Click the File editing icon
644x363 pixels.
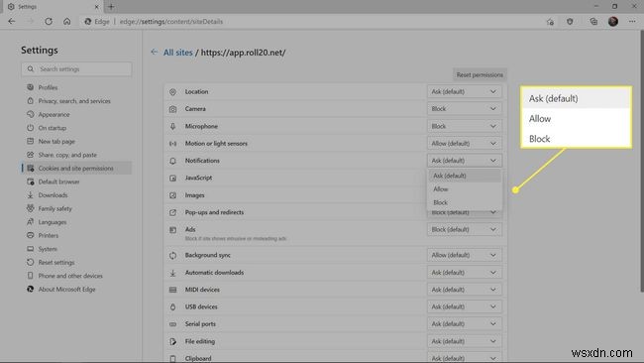click(173, 341)
